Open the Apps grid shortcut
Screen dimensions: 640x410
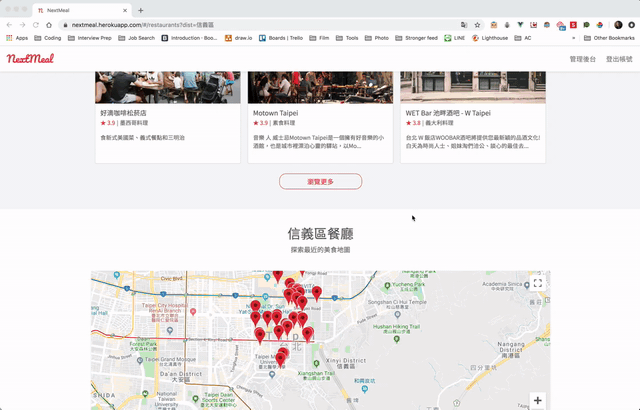click(17, 38)
